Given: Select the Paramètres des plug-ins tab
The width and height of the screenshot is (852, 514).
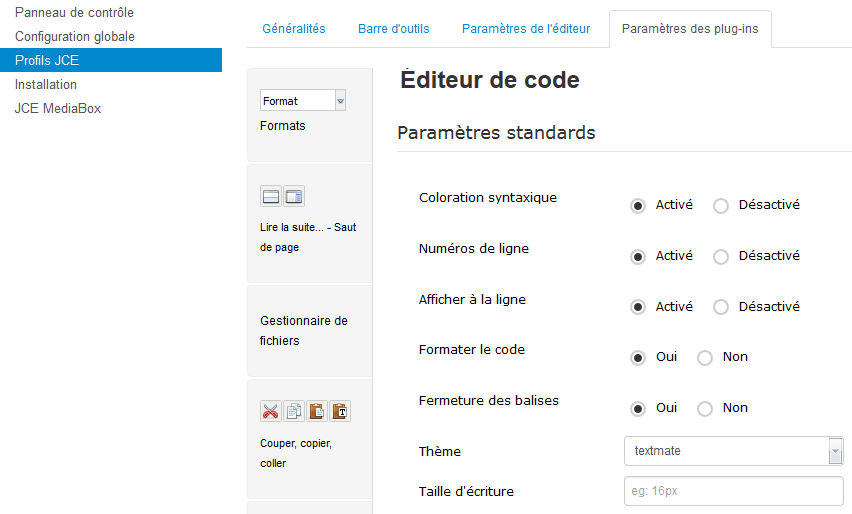Looking at the screenshot, I should pos(690,29).
